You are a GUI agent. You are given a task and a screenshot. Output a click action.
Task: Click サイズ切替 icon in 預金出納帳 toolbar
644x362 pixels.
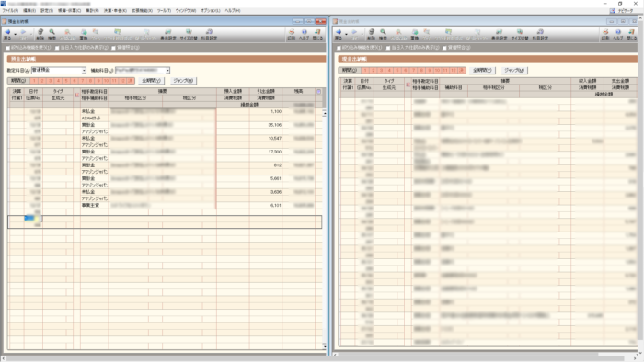(x=189, y=34)
